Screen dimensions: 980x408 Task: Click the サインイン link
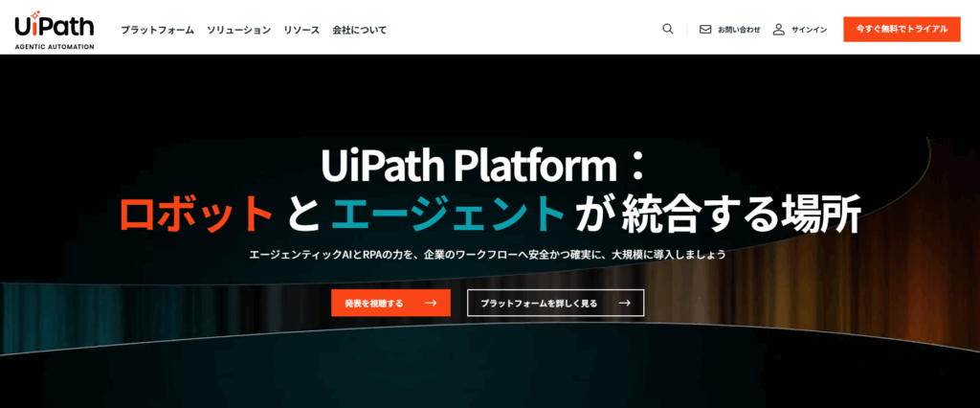tap(809, 30)
